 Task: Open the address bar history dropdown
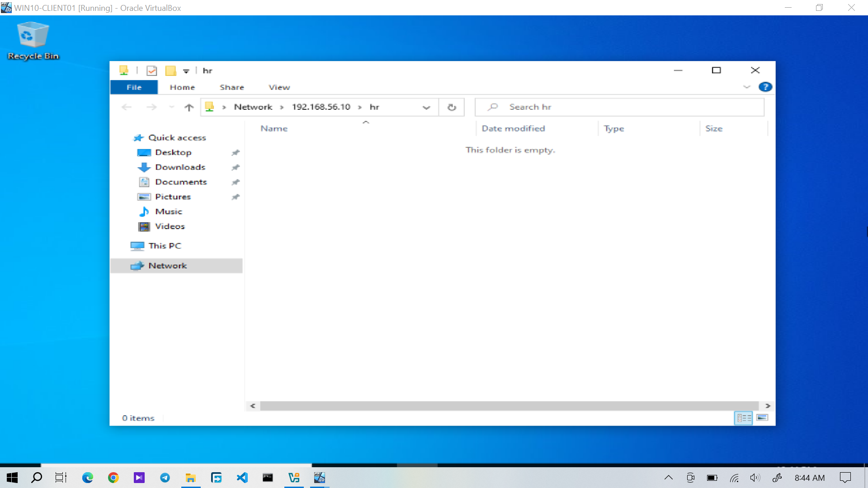[x=426, y=108]
